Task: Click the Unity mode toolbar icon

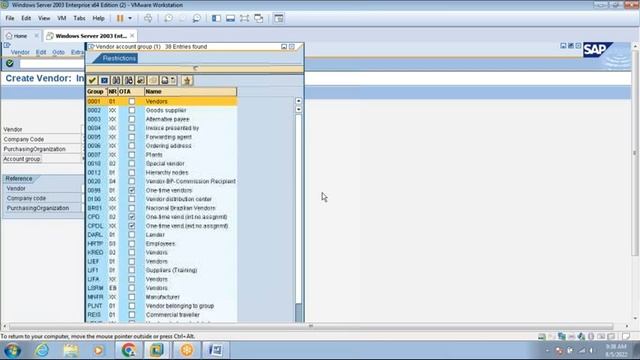Action: 258,18
